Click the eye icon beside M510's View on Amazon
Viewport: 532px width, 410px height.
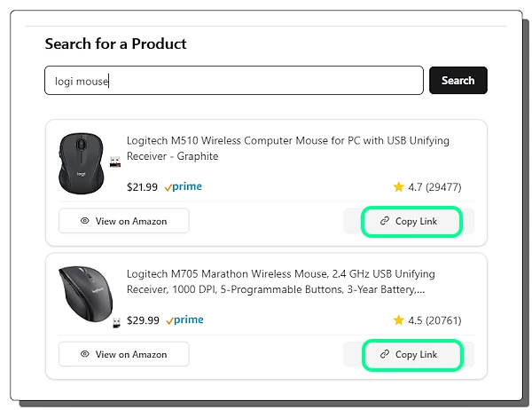click(85, 221)
